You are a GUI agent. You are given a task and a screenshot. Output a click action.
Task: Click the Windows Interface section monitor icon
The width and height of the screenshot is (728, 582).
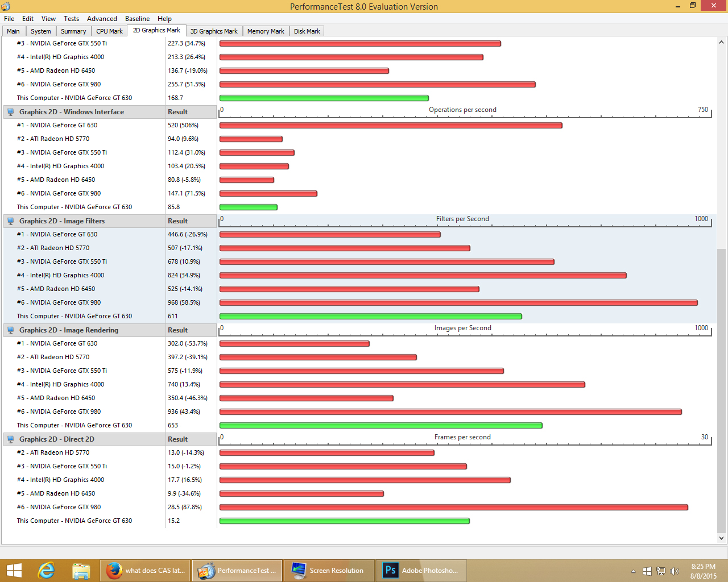[10, 112]
